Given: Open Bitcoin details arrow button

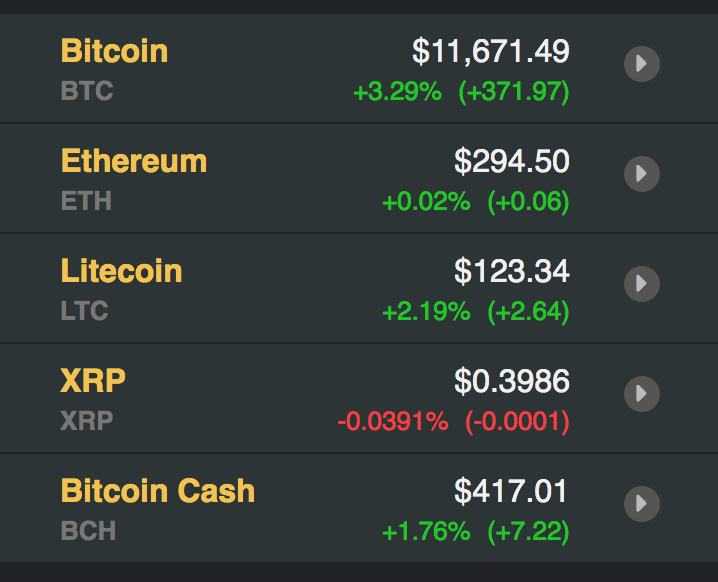Looking at the screenshot, I should click(x=642, y=64).
